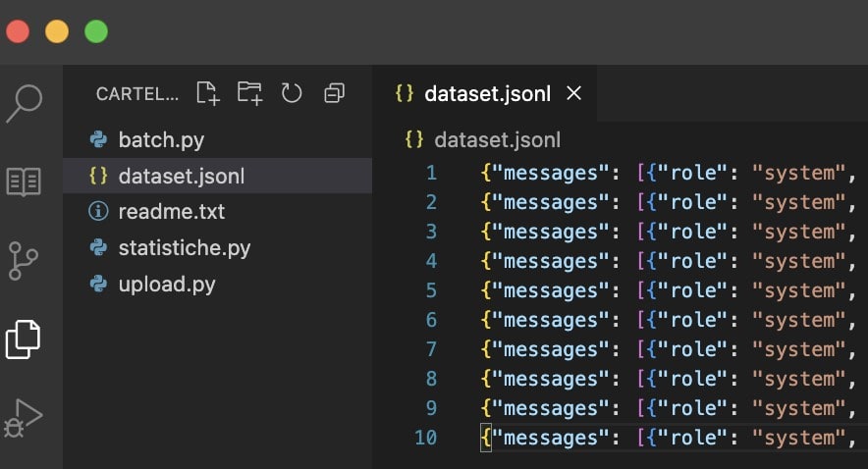Screen dimensions: 868x469
Task: Open the Run and Debug view
Action: [x=24, y=417]
